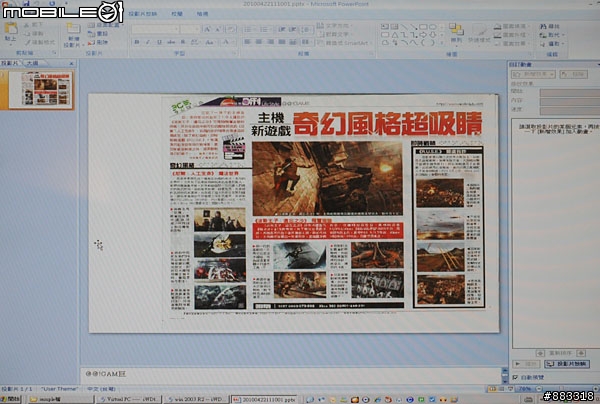Click the Find binoculars icon
The width and height of the screenshot is (600, 404).
pyautogui.click(x=543, y=26)
